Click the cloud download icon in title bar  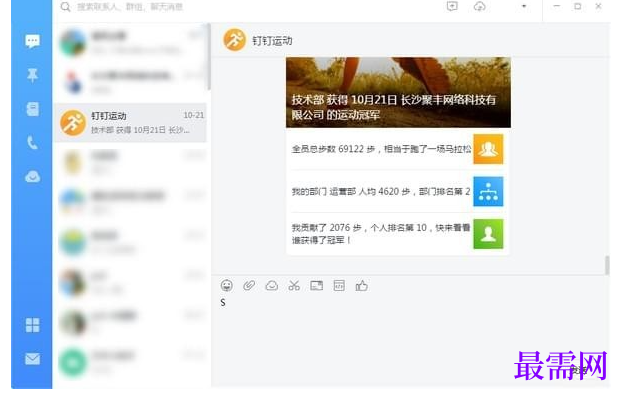click(479, 6)
